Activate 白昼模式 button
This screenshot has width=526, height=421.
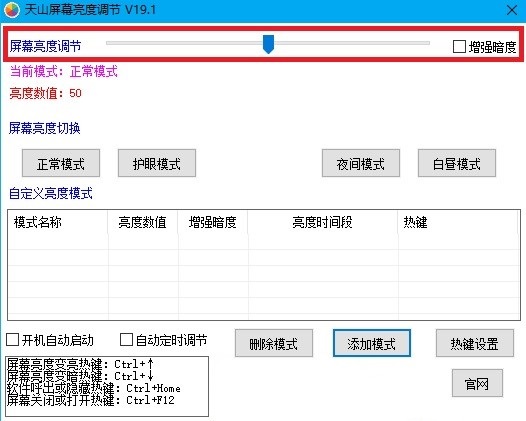(457, 163)
